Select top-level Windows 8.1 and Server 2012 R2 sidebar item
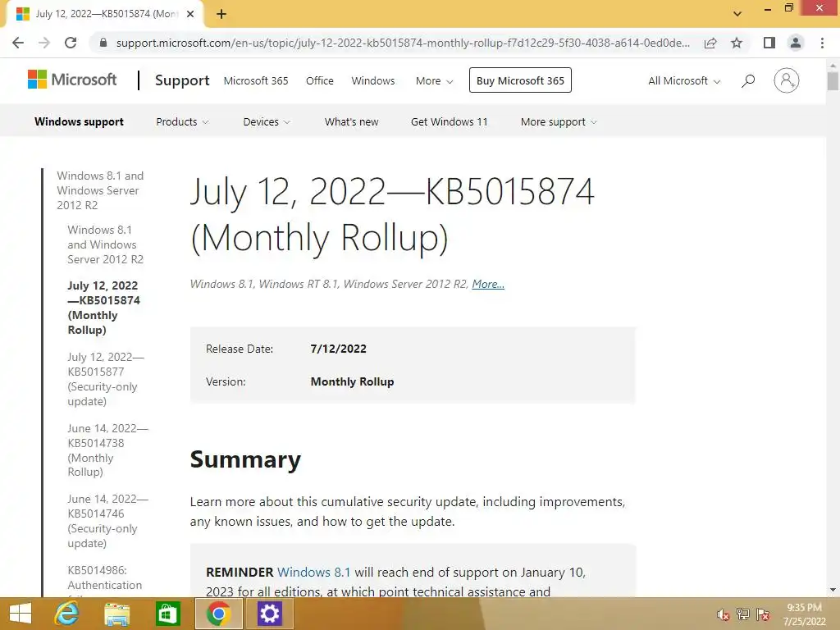This screenshot has width=840, height=630. click(x=100, y=190)
